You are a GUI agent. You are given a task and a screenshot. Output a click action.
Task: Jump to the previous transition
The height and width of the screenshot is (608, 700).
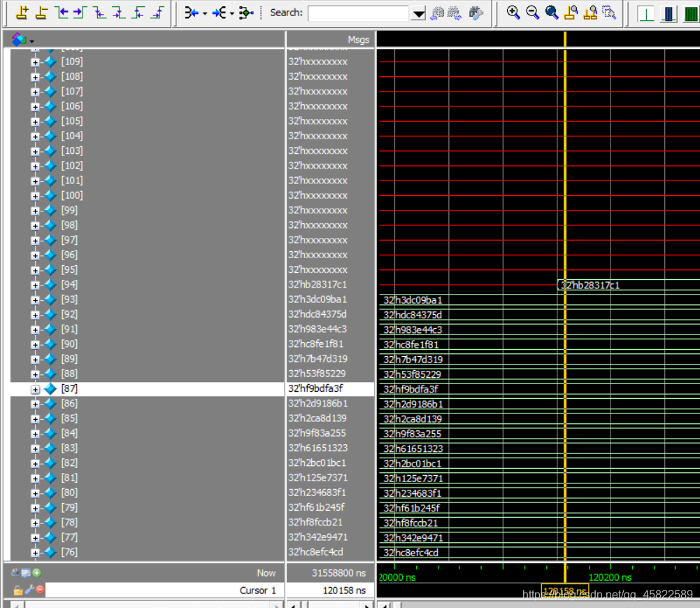(x=61, y=13)
